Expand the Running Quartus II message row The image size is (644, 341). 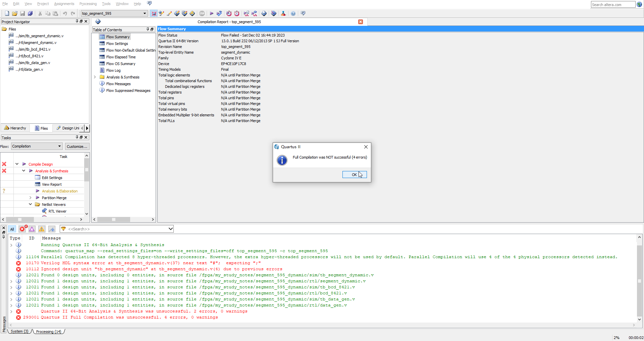(11, 245)
